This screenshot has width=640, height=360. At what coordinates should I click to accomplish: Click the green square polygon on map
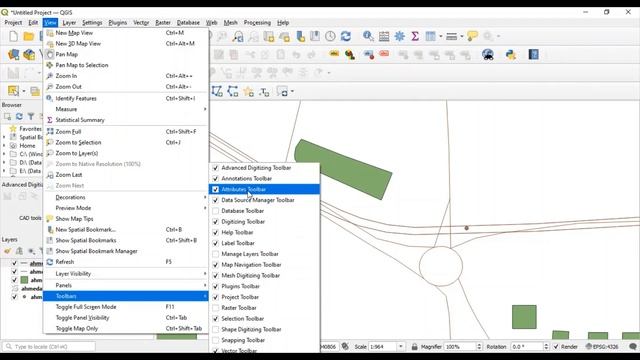(x=524, y=317)
